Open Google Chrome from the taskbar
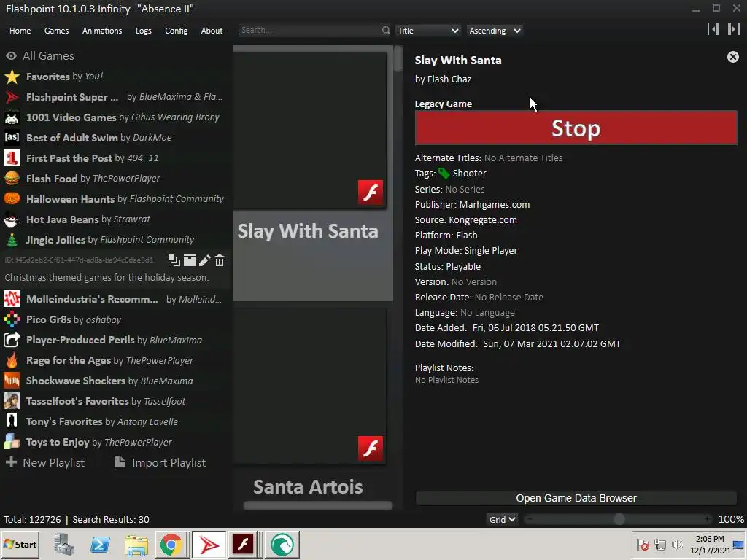The width and height of the screenshot is (747, 560). coord(171,544)
